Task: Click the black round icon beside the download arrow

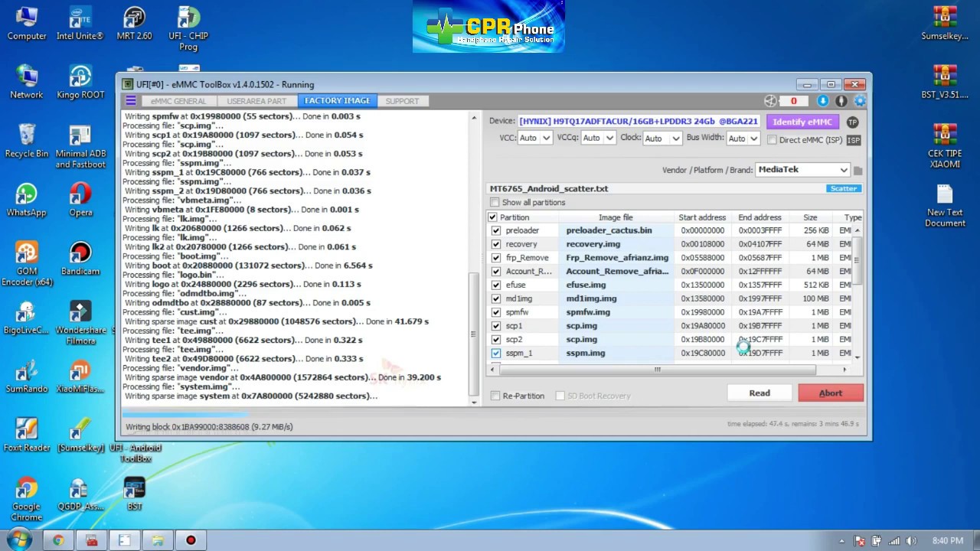Action: [841, 101]
